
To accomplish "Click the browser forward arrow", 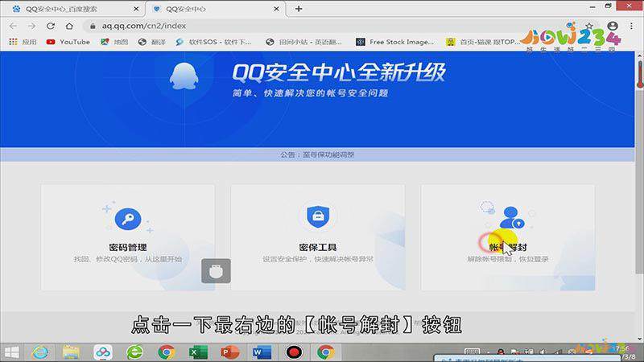I will pos(31,26).
